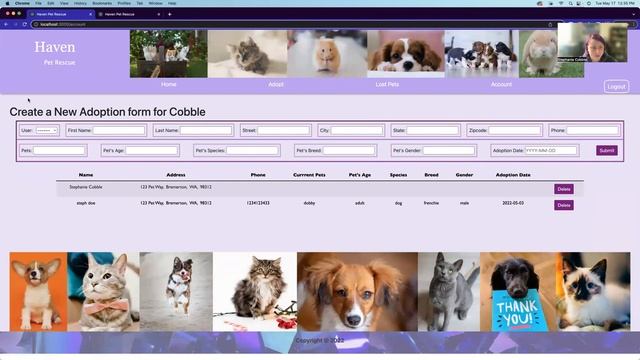This screenshot has height=360, width=640.
Task: Click the Adoption Date field
Action: [551, 150]
